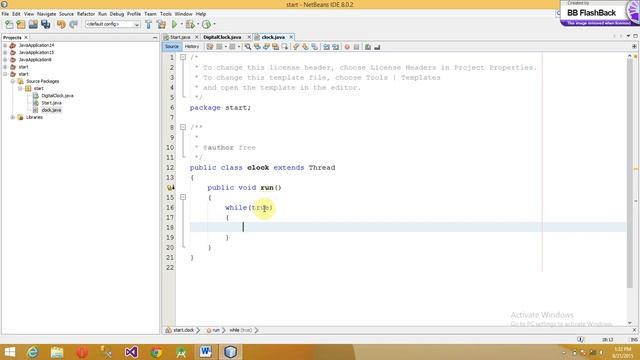Click the Comment code icon
Viewport: 640px width, 360px height.
[368, 47]
